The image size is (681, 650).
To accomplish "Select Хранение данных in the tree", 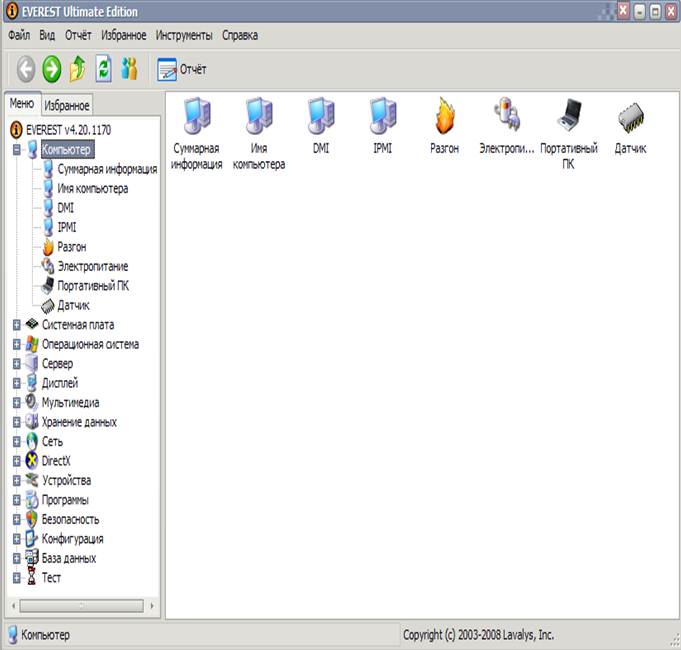I will (79, 422).
